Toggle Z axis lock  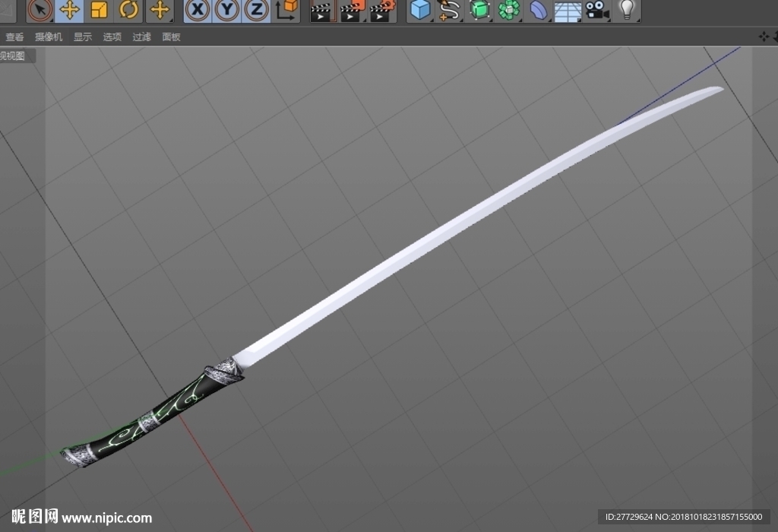point(257,10)
